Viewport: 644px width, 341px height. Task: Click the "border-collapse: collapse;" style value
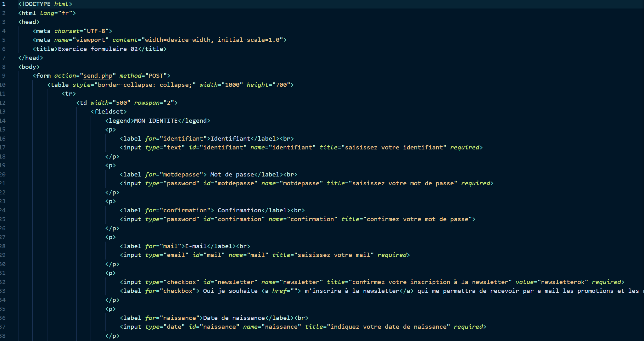pyautogui.click(x=145, y=85)
